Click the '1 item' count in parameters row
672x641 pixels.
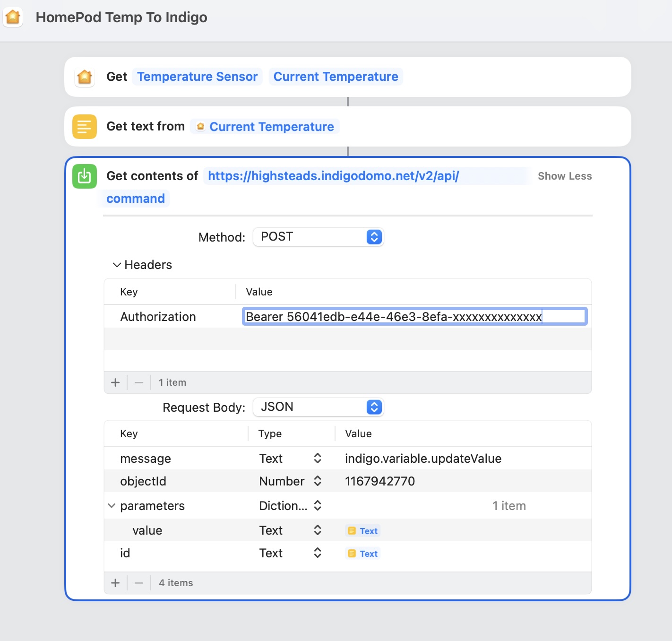point(509,506)
